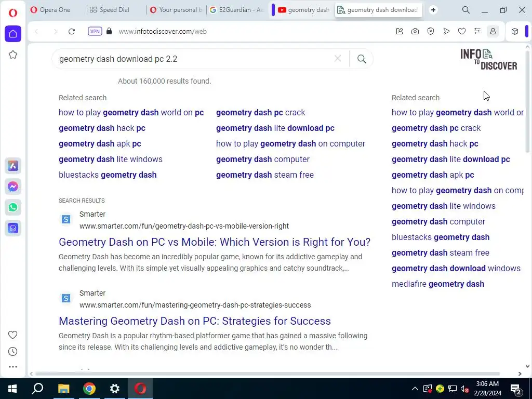This screenshot has width=532, height=399.
Task: Launch Chrome from the taskbar
Action: click(x=89, y=389)
